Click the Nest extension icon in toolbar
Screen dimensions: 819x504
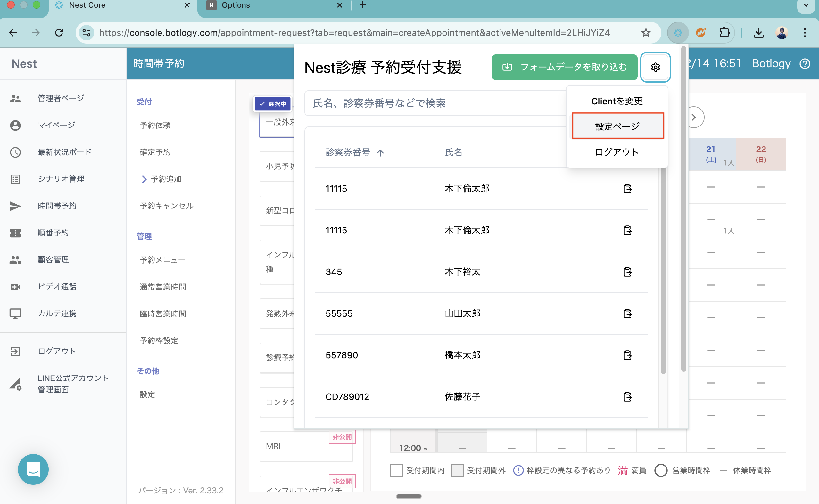(x=678, y=33)
